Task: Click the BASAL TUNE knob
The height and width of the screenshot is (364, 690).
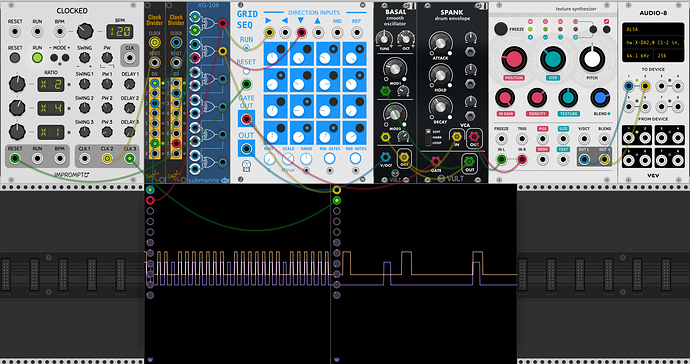Action: (x=384, y=39)
